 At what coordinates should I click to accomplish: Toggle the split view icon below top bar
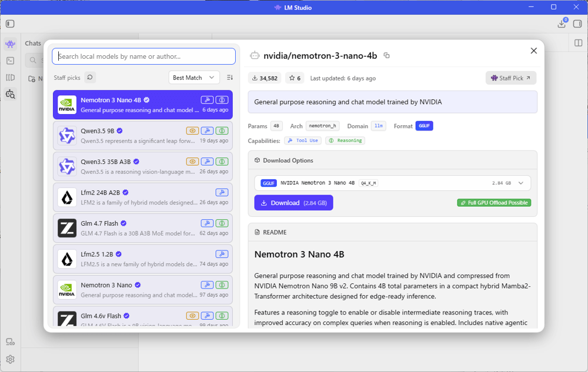point(577,43)
